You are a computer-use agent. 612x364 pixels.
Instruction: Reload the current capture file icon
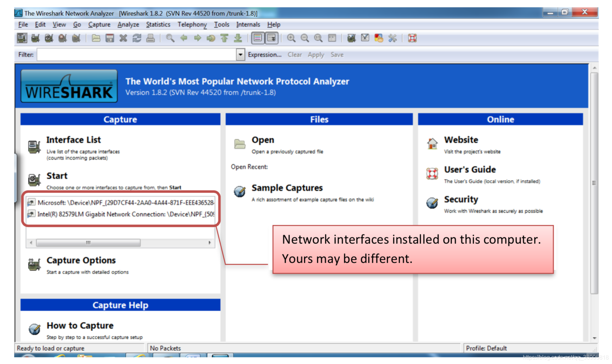pos(137,38)
